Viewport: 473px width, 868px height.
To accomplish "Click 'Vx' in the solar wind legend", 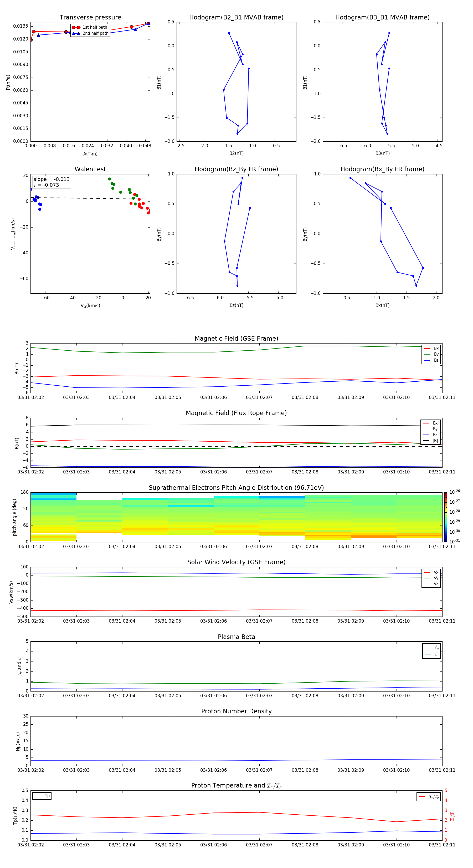I will click(431, 572).
